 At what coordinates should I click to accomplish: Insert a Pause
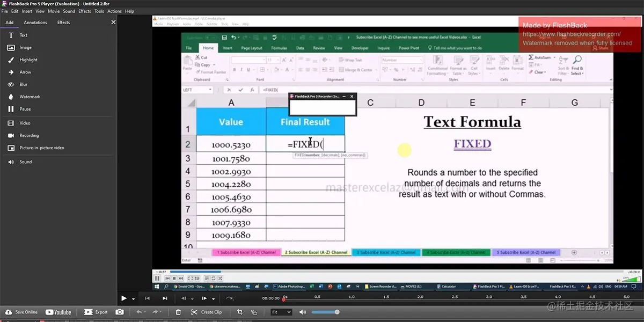tap(19, 109)
